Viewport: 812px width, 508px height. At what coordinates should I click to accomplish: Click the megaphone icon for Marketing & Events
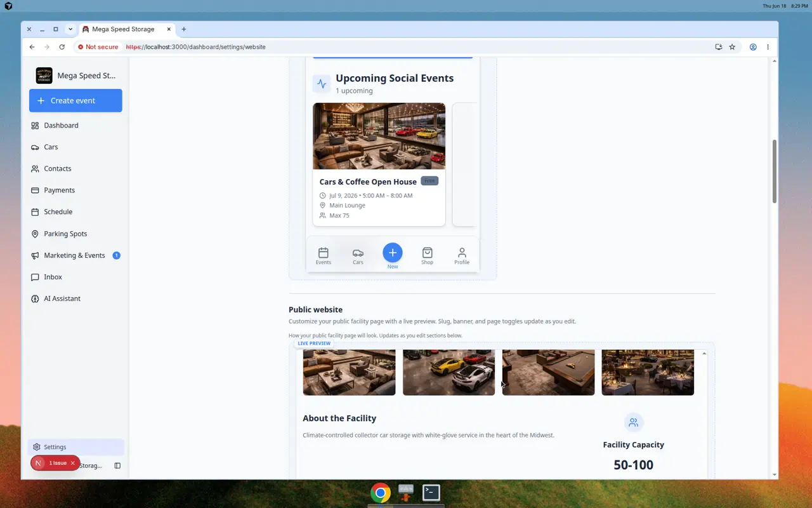(x=35, y=255)
